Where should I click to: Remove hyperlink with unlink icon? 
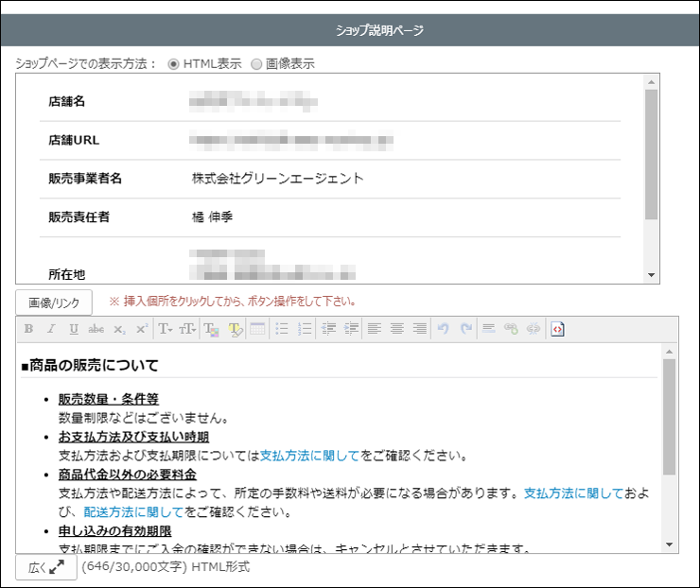pyautogui.click(x=533, y=329)
